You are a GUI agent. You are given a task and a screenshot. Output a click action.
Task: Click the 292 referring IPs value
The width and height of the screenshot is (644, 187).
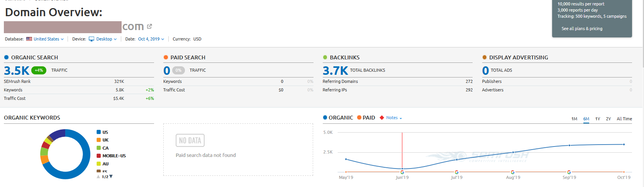(x=469, y=90)
